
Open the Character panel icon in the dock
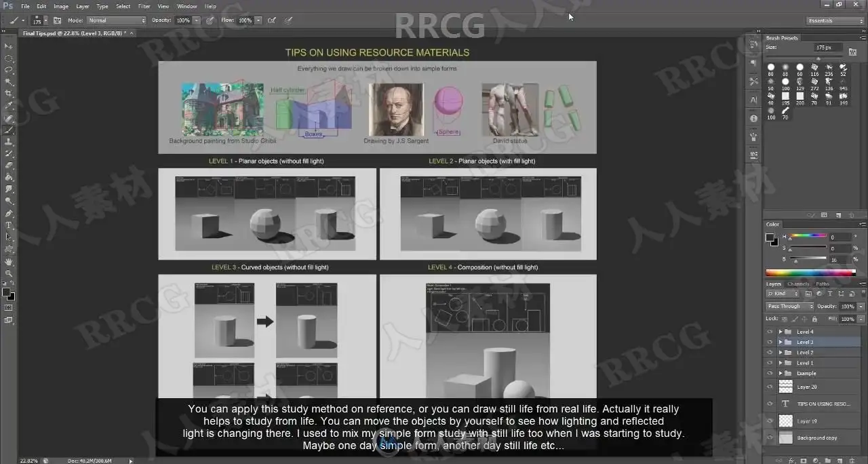coord(753,100)
